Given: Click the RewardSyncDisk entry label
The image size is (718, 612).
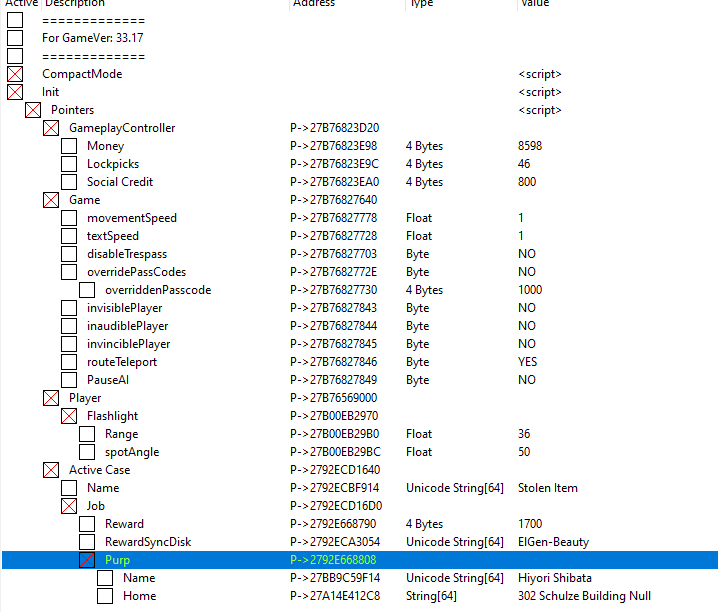Looking at the screenshot, I should (148, 542).
